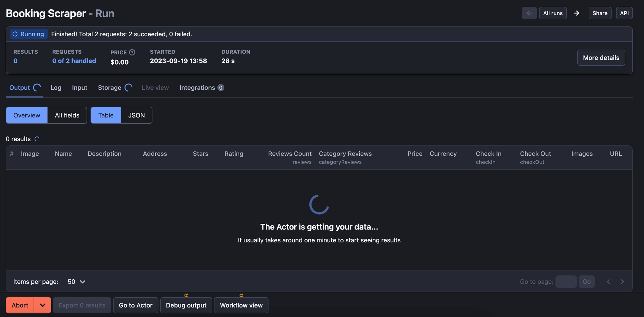Click the Integrations count badge 0
Image resolution: width=644 pixels, height=317 pixels.
coord(221,88)
